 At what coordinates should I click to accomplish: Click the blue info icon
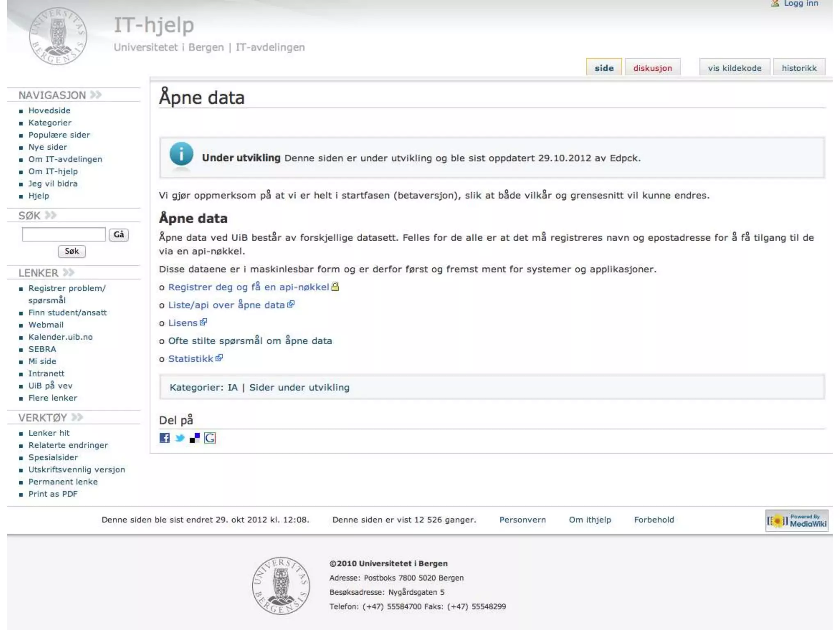pyautogui.click(x=181, y=154)
